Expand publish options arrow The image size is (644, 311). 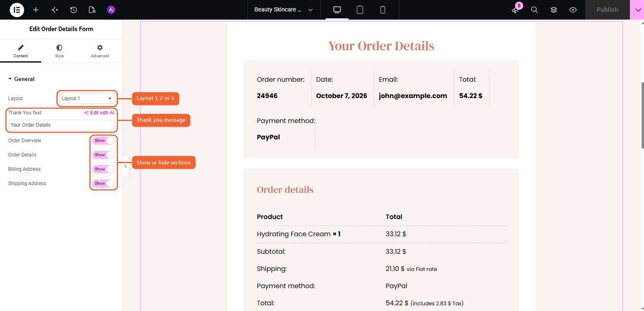pyautogui.click(x=637, y=10)
